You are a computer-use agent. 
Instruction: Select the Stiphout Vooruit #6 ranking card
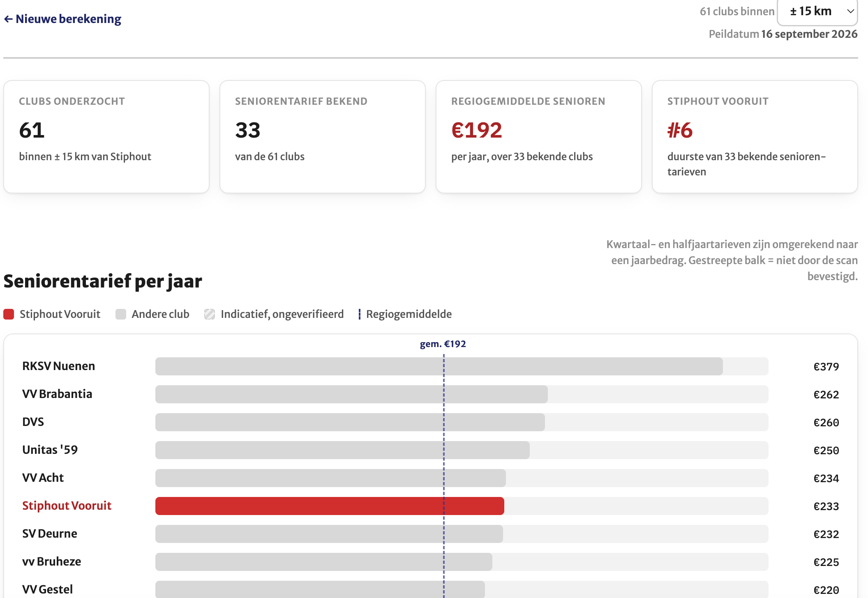click(x=755, y=137)
